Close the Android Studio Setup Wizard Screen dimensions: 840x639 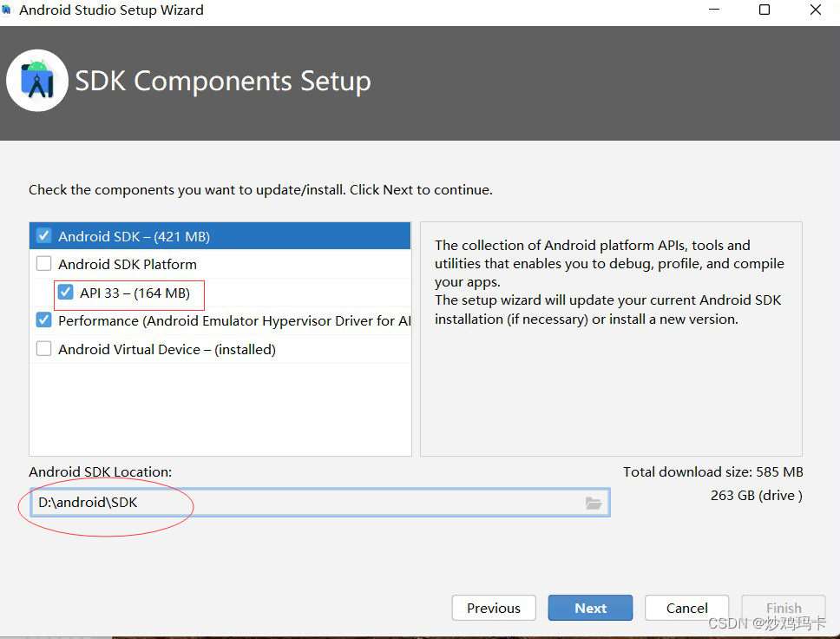pyautogui.click(x=816, y=10)
